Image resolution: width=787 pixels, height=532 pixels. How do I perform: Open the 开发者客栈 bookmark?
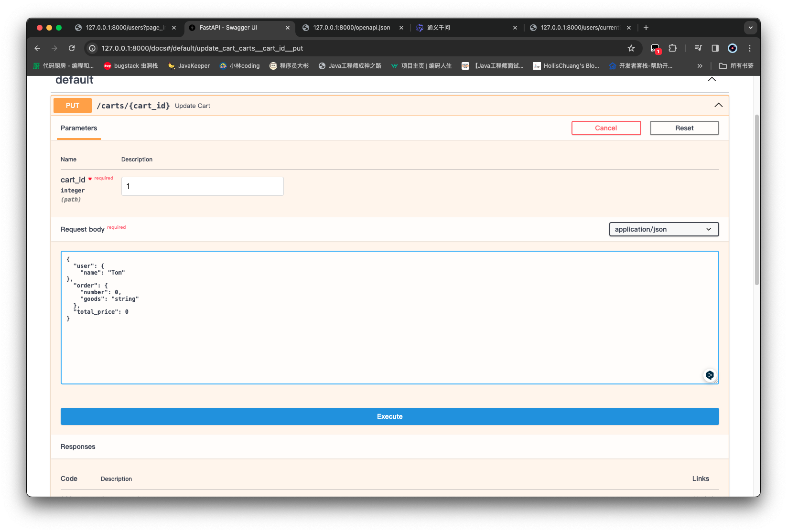tap(641, 66)
